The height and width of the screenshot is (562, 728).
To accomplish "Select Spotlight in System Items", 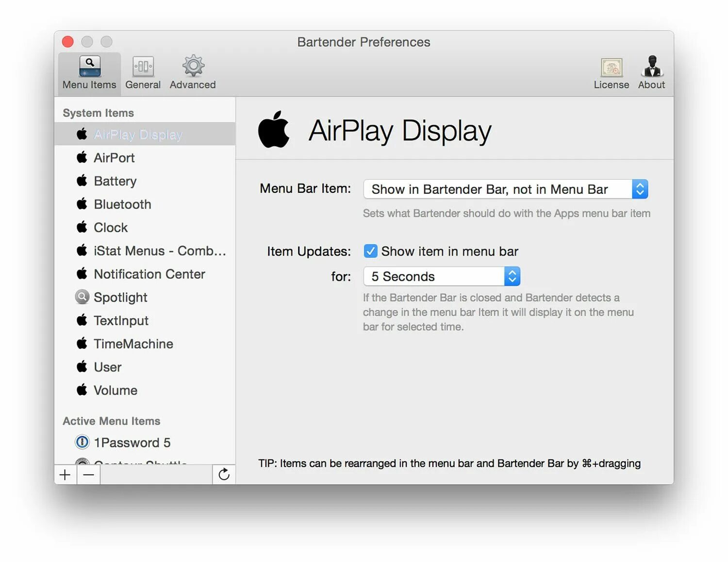I will tap(145, 297).
